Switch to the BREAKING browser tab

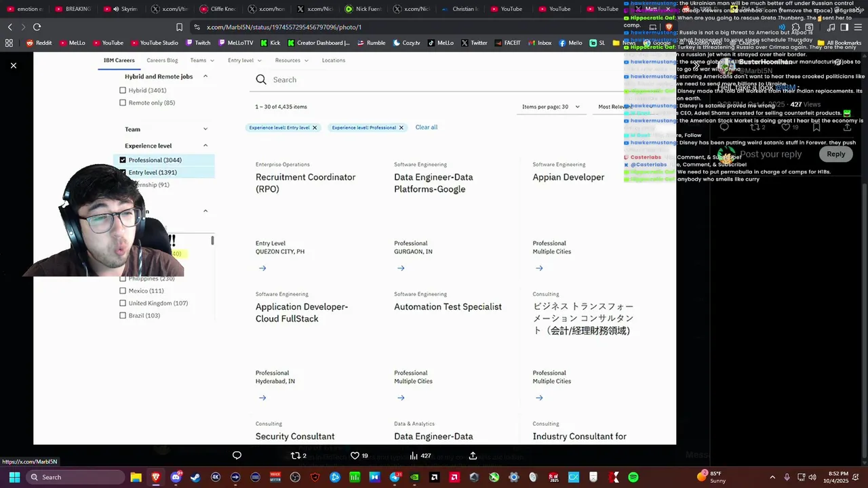point(73,9)
